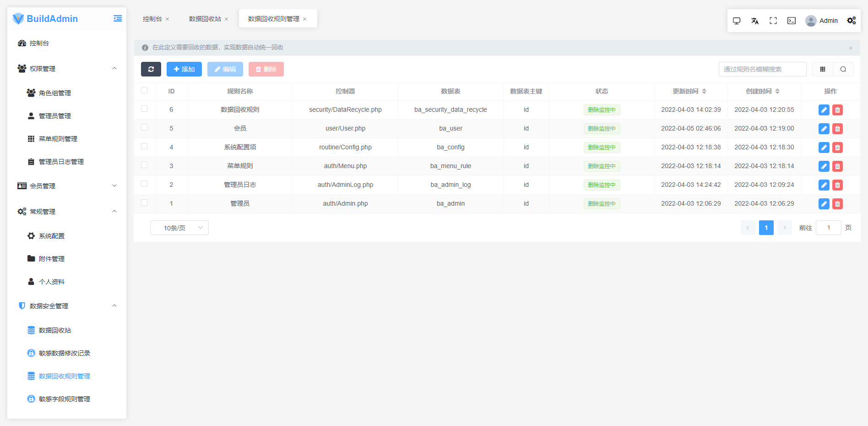This screenshot has width=868, height=426.
Task: Click the edit pencil icon for row ID 6
Action: (x=824, y=110)
